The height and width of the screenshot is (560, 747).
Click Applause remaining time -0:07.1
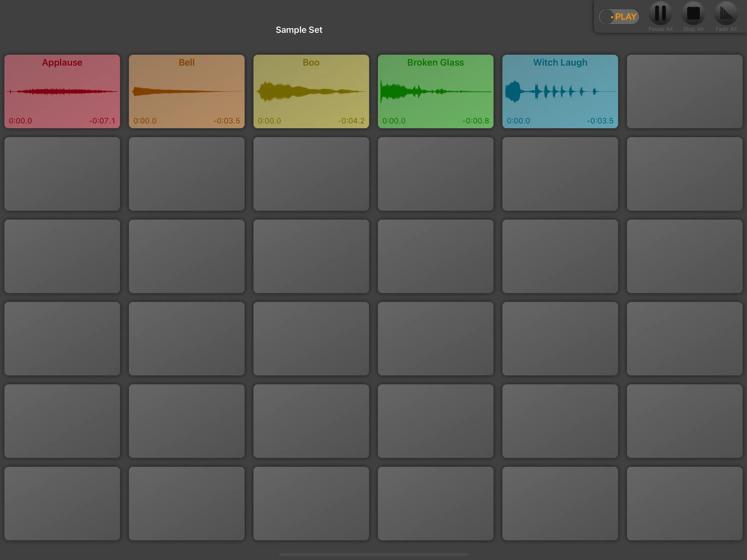(102, 121)
